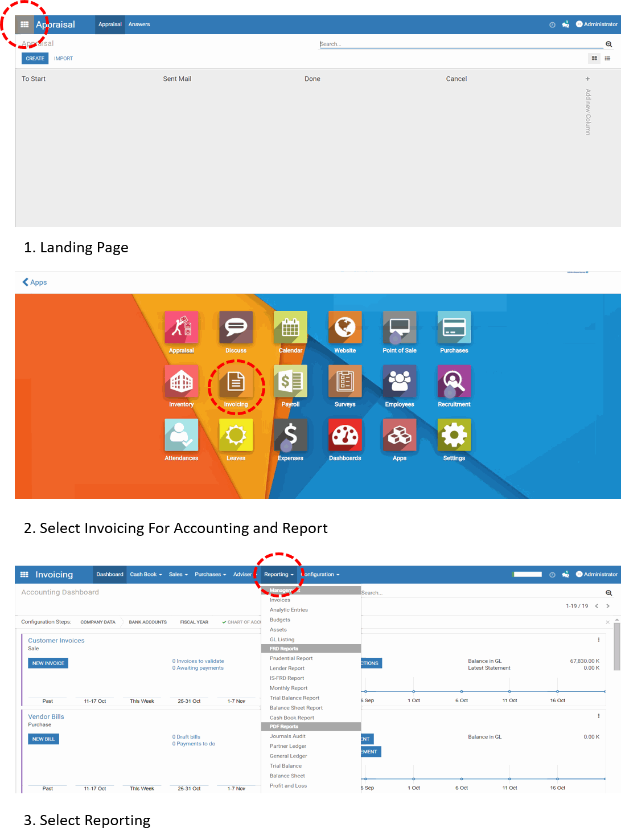Click the Appraisal search field
The image size is (621, 840).
tap(460, 44)
